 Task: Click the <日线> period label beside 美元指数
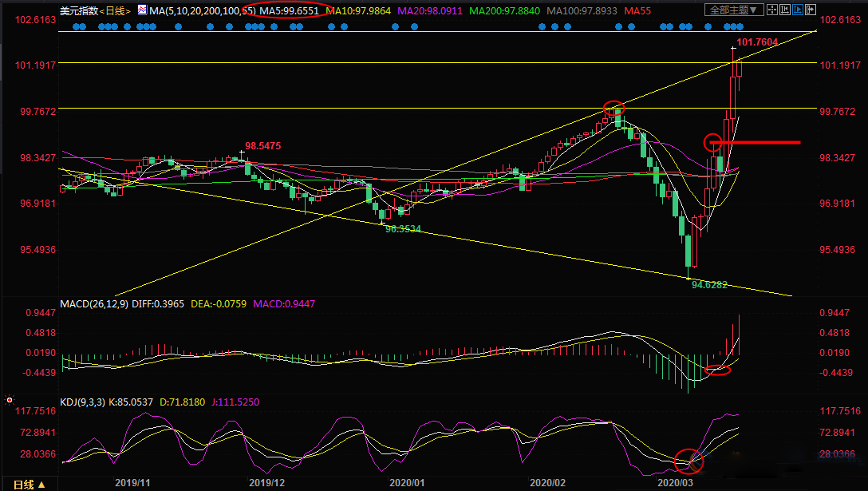click(x=114, y=10)
